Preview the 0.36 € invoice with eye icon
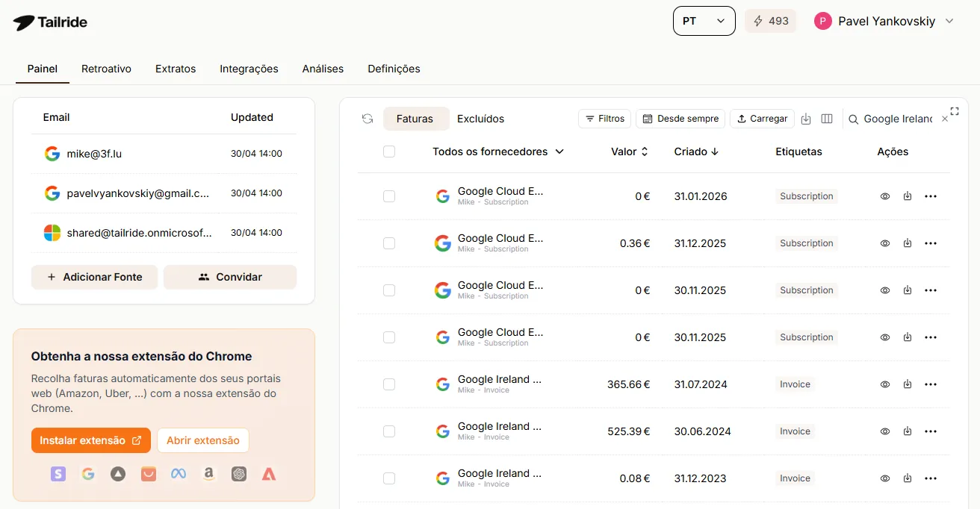 pyautogui.click(x=885, y=243)
